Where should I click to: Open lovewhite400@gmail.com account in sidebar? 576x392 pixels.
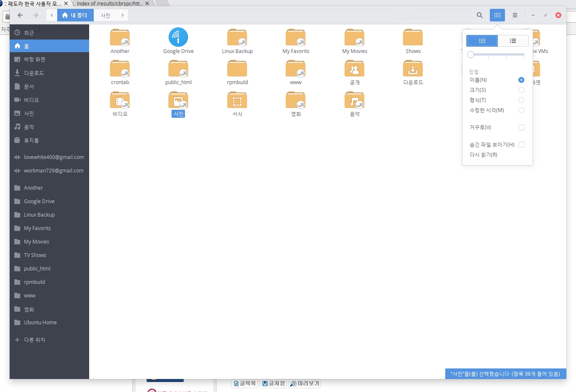pyautogui.click(x=49, y=157)
